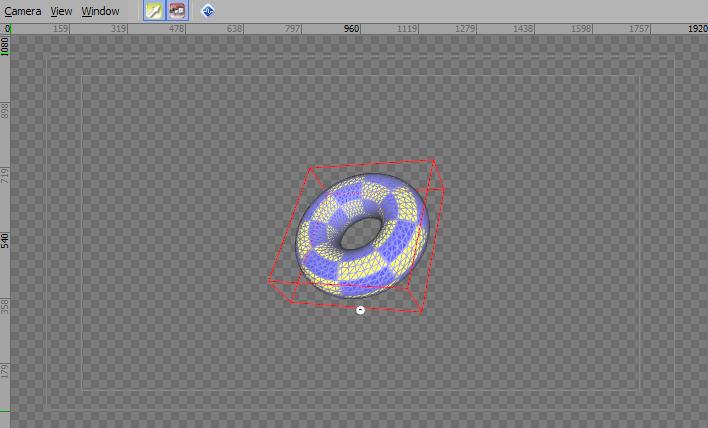Viewport: 708px width, 428px height.
Task: Click ruler value 1920 on the top ruler
Action: 697,28
